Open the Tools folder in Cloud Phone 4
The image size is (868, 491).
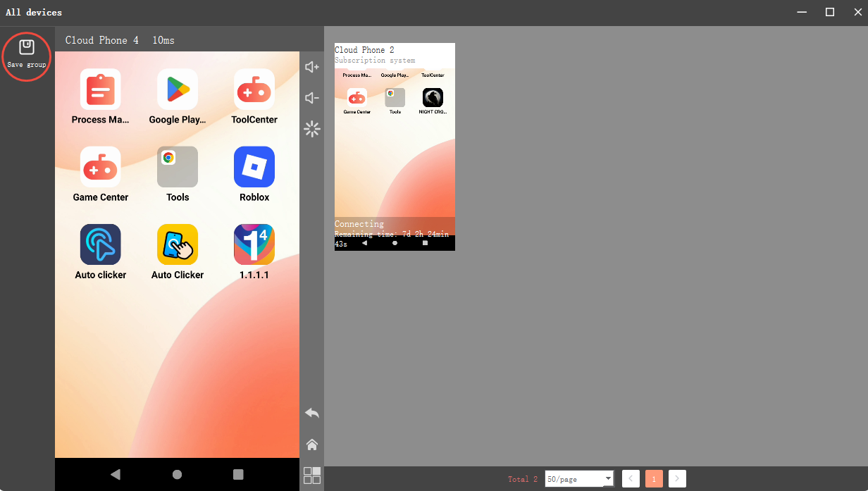178,174
